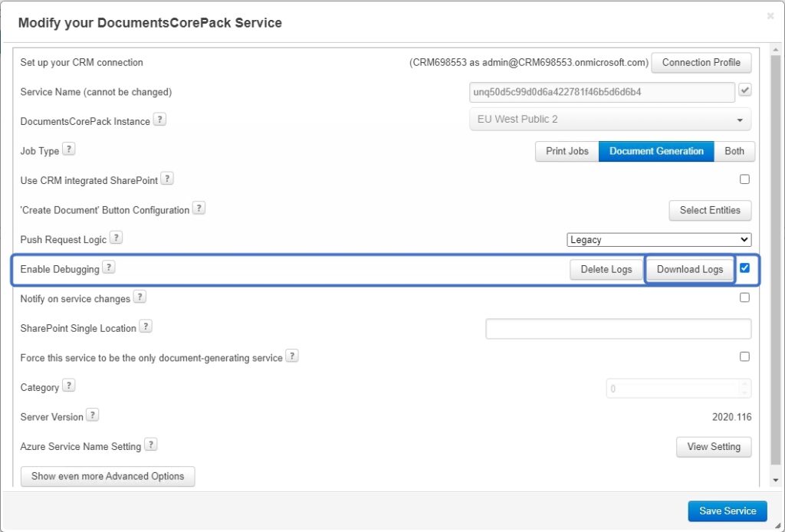The image size is (785, 532).
Task: Click Delete Logs button
Action: [606, 269]
